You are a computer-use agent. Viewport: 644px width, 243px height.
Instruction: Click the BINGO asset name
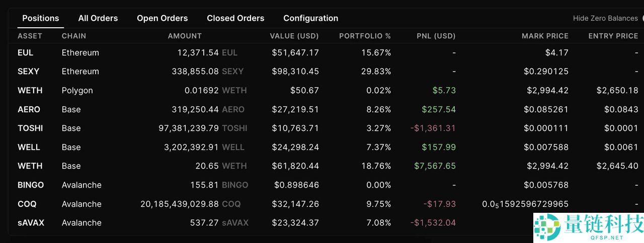click(x=31, y=185)
